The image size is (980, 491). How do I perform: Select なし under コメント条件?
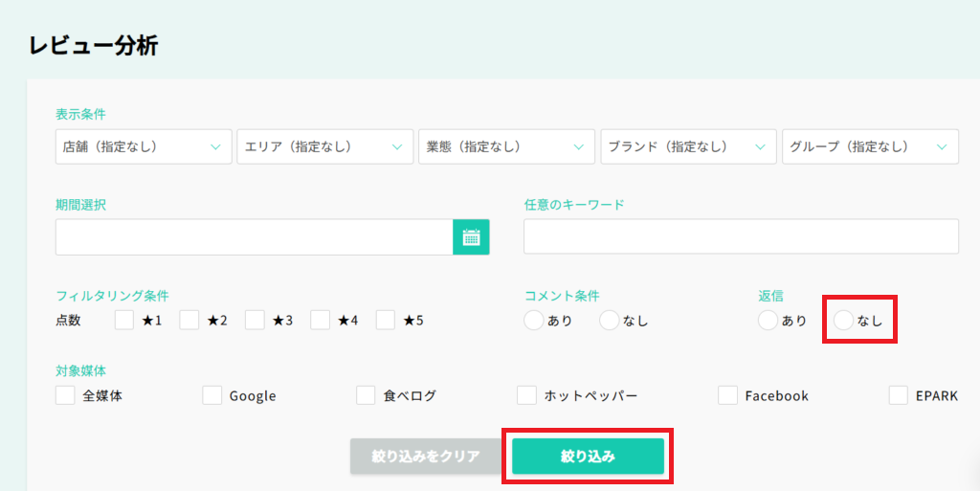pos(610,321)
